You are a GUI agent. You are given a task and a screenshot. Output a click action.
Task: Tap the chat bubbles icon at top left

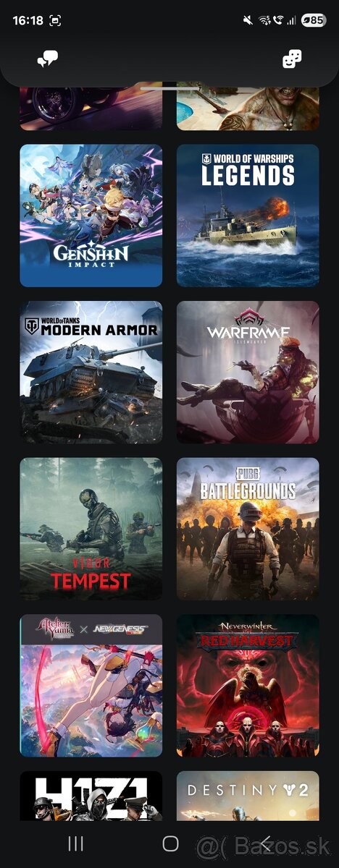pyautogui.click(x=47, y=60)
